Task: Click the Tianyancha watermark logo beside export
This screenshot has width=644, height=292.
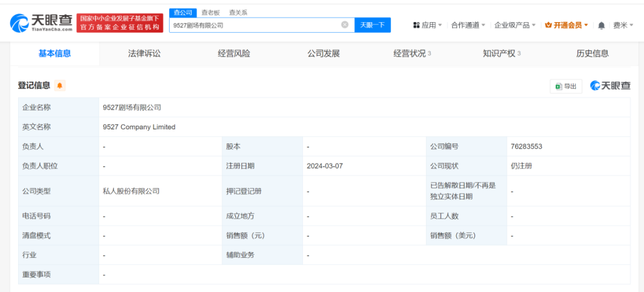Action: click(x=610, y=86)
